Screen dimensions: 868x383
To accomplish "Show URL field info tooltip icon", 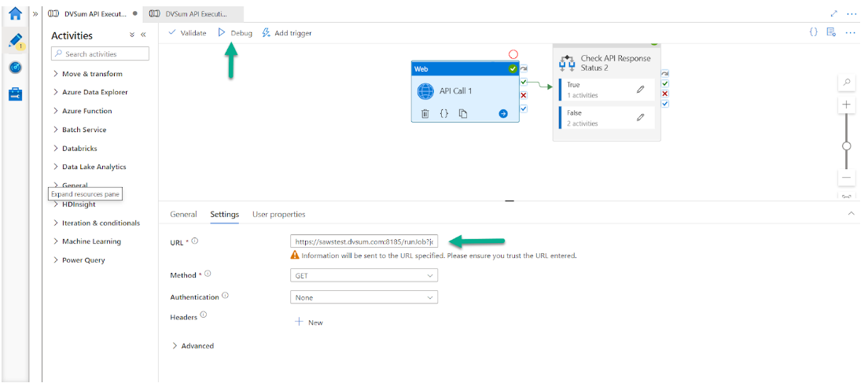I will coord(195,241).
